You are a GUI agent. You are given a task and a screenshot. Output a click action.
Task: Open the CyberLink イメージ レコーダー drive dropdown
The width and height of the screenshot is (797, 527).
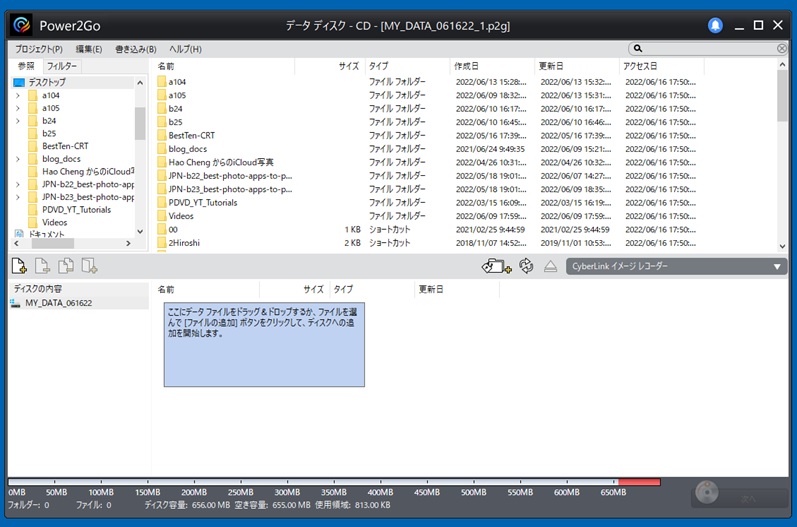677,266
